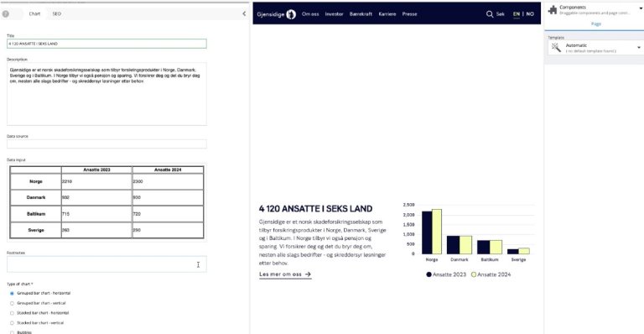
Task: Select Stacked bar chart - horizontal option
Action: pyautogui.click(x=12, y=313)
